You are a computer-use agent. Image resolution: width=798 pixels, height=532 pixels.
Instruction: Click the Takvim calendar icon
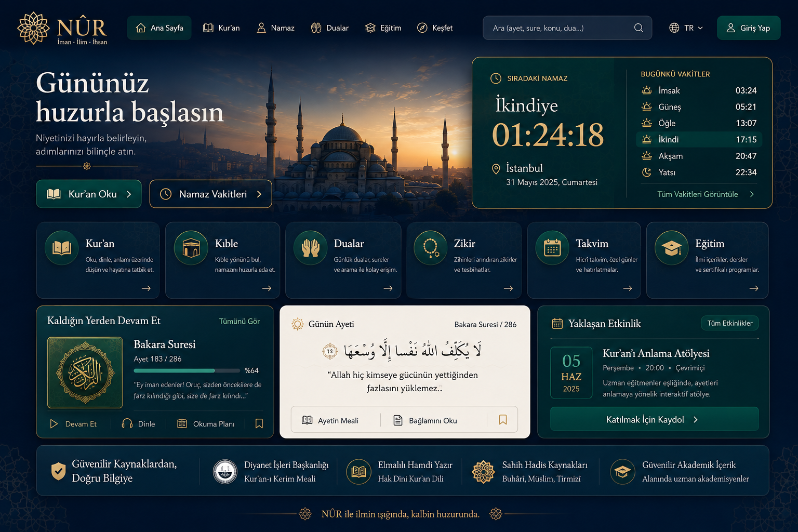pos(552,248)
